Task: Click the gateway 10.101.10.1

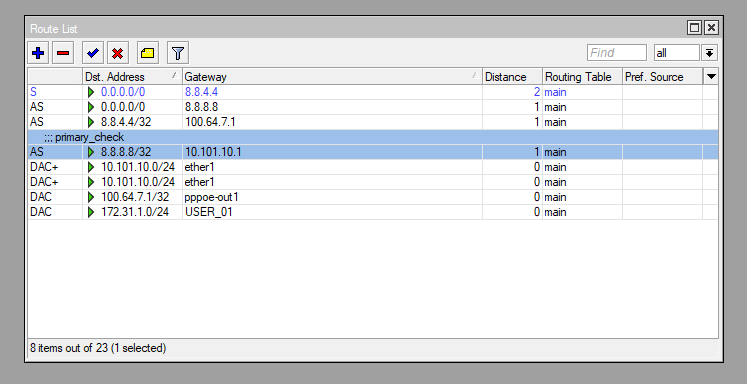Action: coord(213,152)
